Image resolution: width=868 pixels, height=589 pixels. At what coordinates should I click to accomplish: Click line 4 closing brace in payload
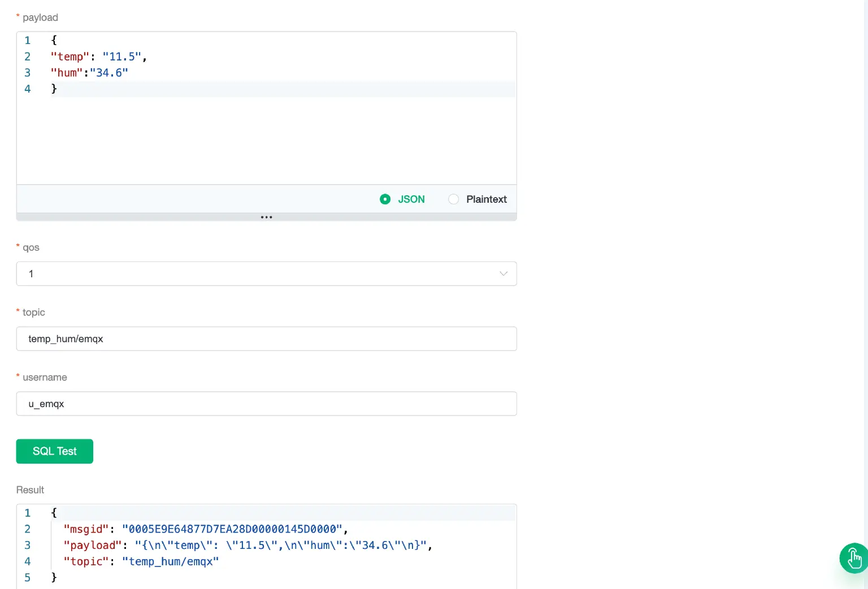[54, 89]
